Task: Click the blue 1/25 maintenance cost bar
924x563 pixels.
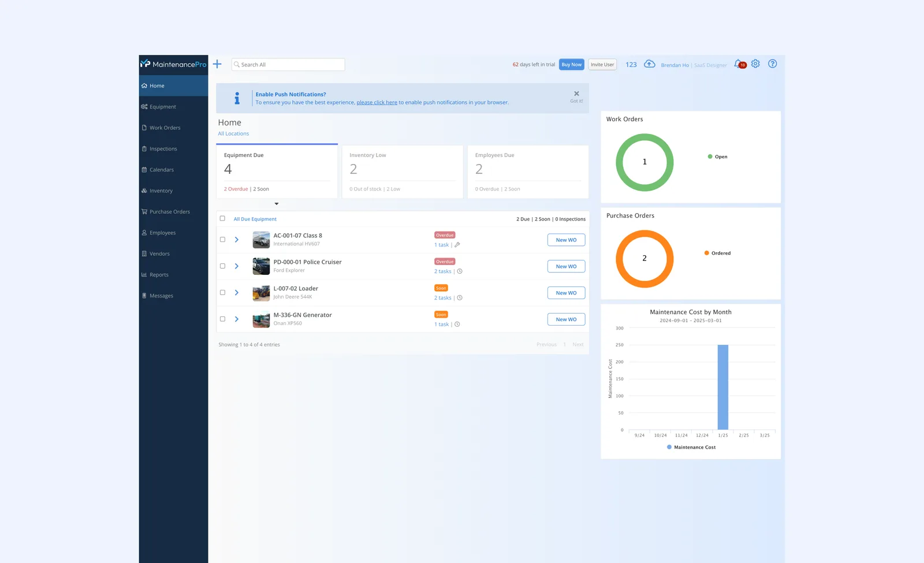Action: (722, 387)
